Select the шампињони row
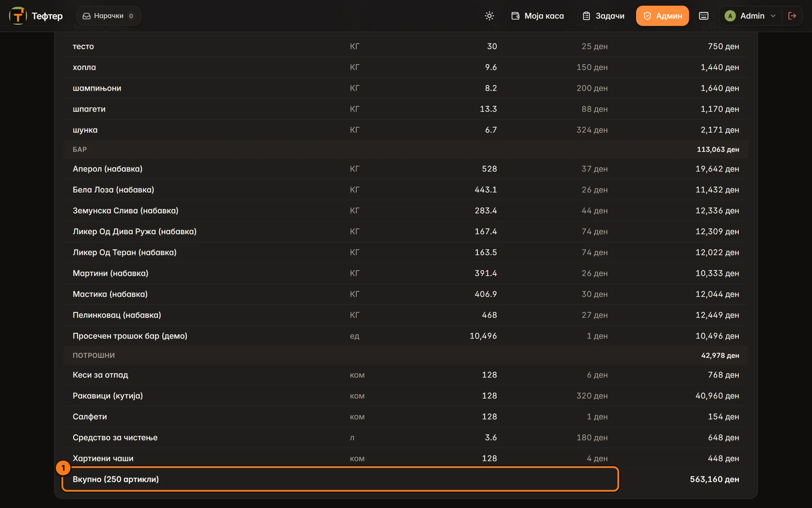Screen dimensions: 812x508 tap(406, 88)
